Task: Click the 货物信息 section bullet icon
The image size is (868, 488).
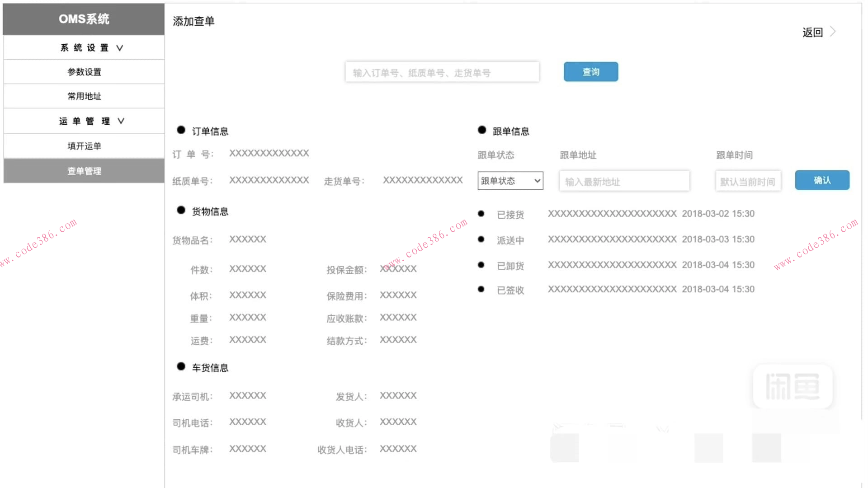Action: tap(181, 210)
